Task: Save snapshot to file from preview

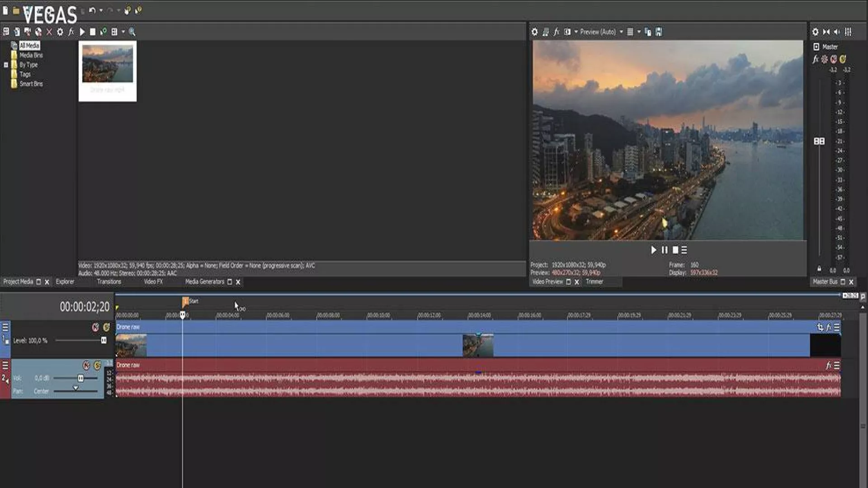Action: click(659, 32)
